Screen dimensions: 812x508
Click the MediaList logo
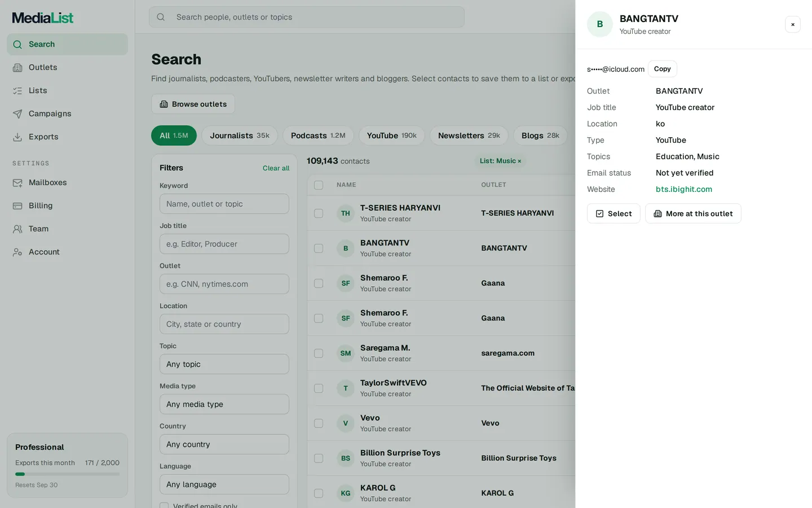point(43,18)
